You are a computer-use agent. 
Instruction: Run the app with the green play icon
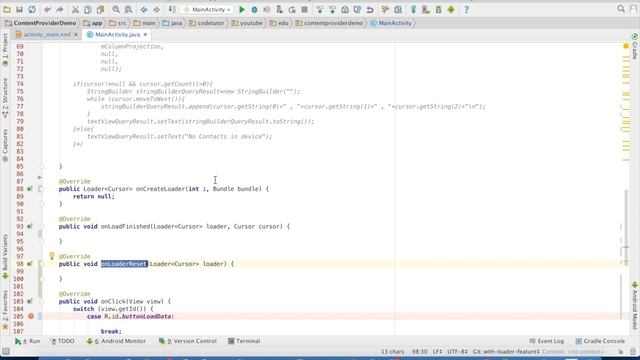242,9
